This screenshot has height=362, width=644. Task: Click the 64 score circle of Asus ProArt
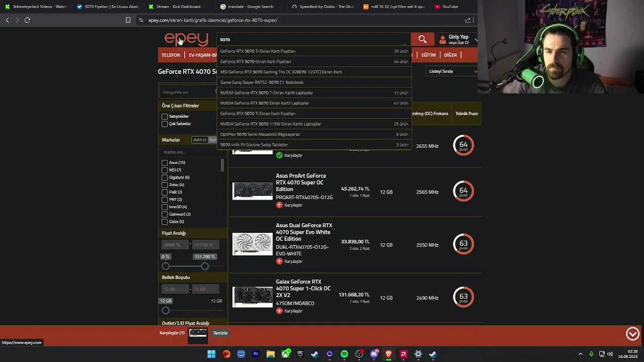click(x=463, y=191)
